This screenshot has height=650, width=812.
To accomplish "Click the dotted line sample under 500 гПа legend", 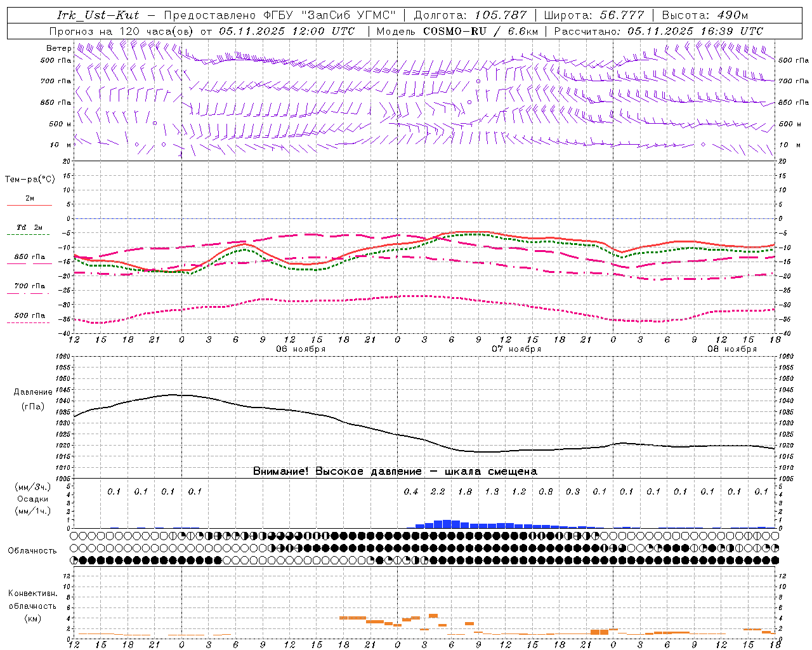I will (29, 323).
